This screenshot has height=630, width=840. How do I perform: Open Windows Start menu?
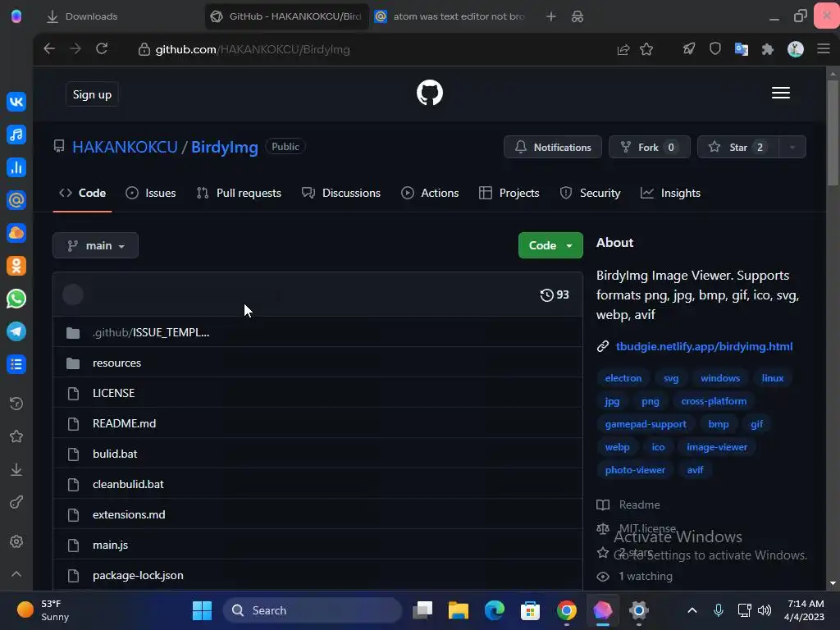point(202,610)
